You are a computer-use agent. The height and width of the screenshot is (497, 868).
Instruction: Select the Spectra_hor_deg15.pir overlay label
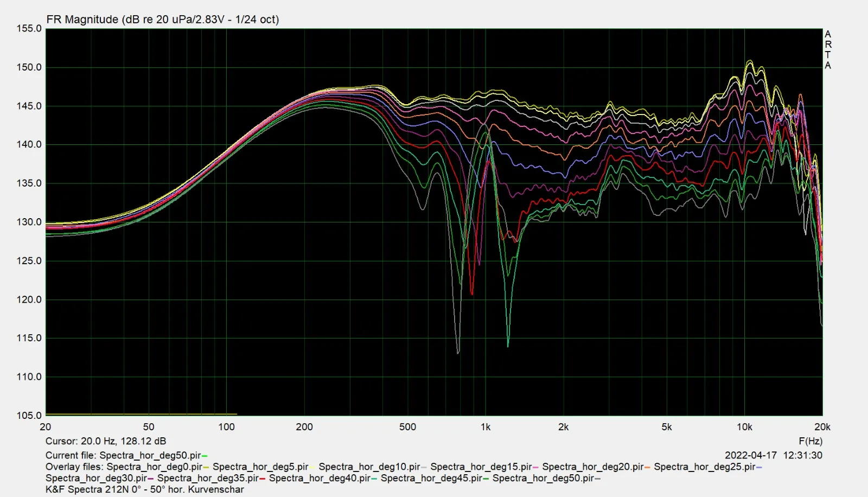pyautogui.click(x=481, y=467)
